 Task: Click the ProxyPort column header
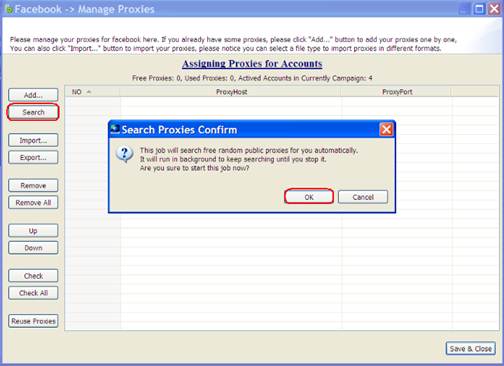click(397, 92)
